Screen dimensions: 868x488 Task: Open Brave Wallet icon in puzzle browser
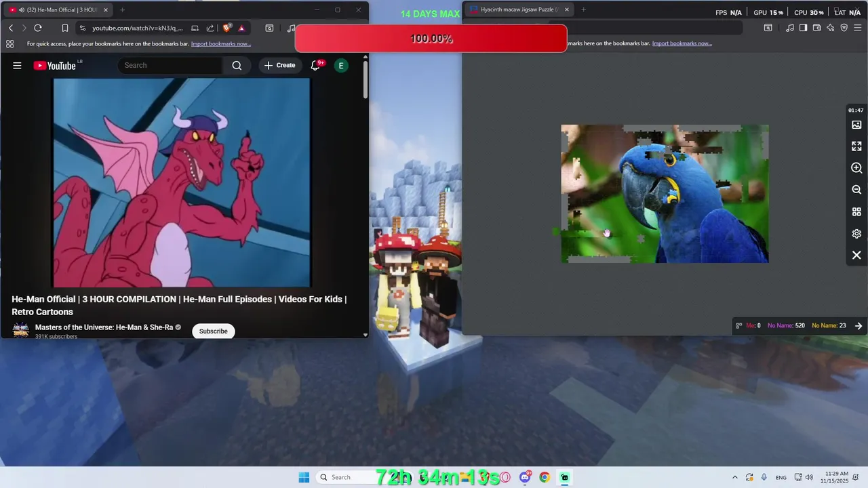[x=816, y=28]
